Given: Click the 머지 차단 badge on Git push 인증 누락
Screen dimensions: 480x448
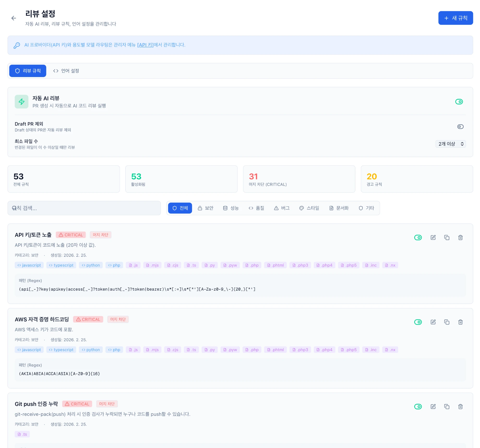Looking at the screenshot, I should click(107, 404).
